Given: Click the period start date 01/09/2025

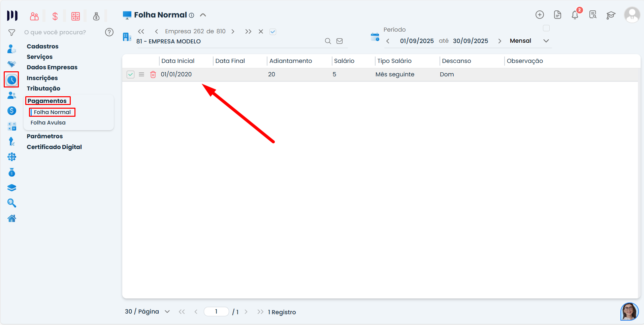Looking at the screenshot, I should coord(417,41).
